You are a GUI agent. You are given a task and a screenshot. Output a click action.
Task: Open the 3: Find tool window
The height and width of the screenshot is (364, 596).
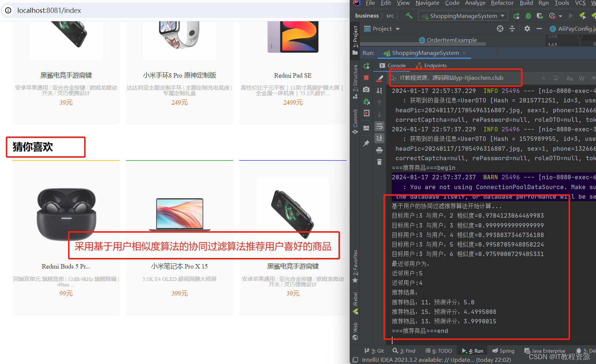404,351
